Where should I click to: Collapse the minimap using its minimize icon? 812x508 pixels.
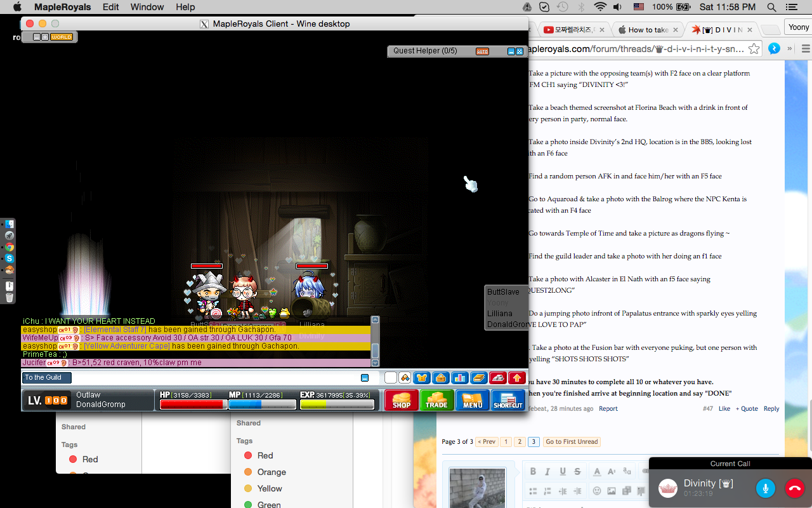tap(37, 37)
